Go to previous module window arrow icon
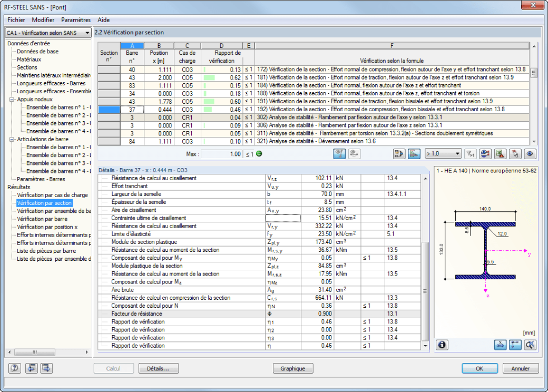 [32, 368]
